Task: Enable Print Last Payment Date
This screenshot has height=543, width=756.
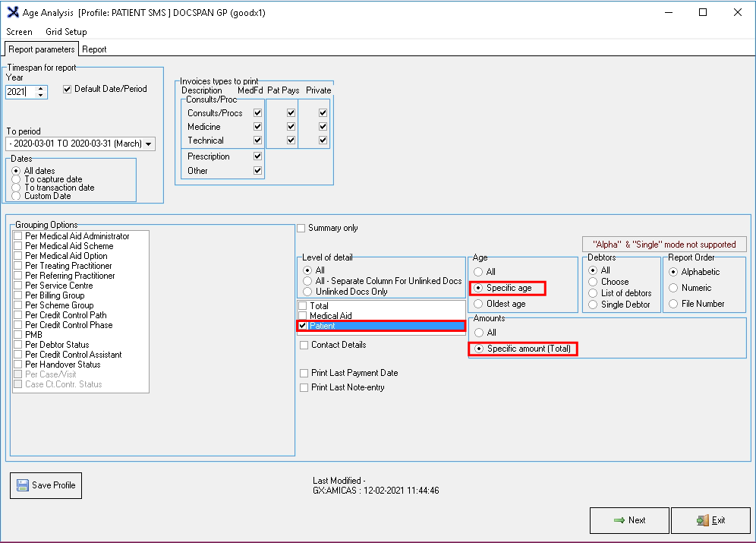Action: point(304,373)
